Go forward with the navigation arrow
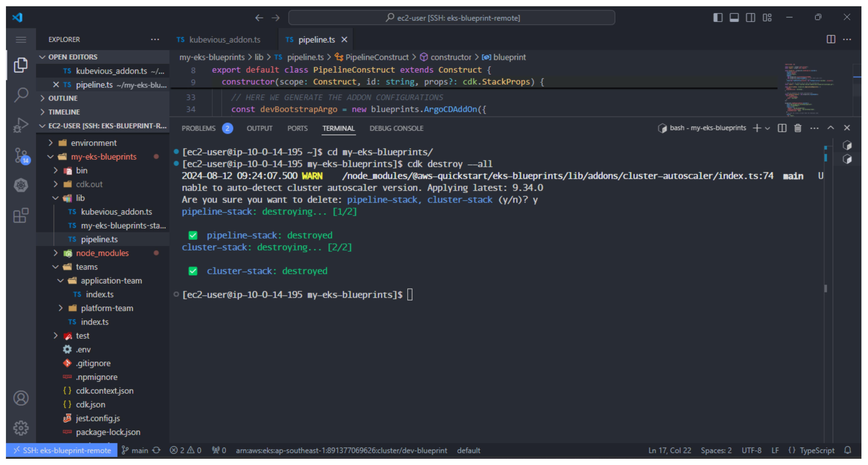Image resolution: width=868 pixels, height=465 pixels. 276,18
